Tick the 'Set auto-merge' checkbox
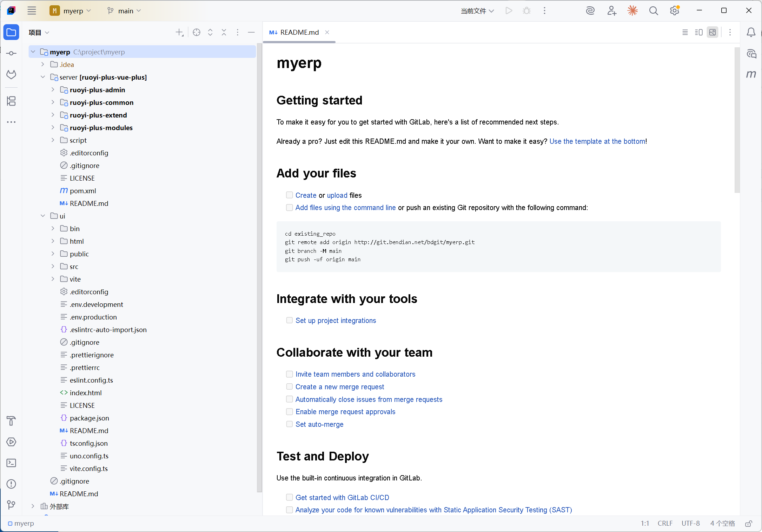The height and width of the screenshot is (532, 762). tap(289, 424)
